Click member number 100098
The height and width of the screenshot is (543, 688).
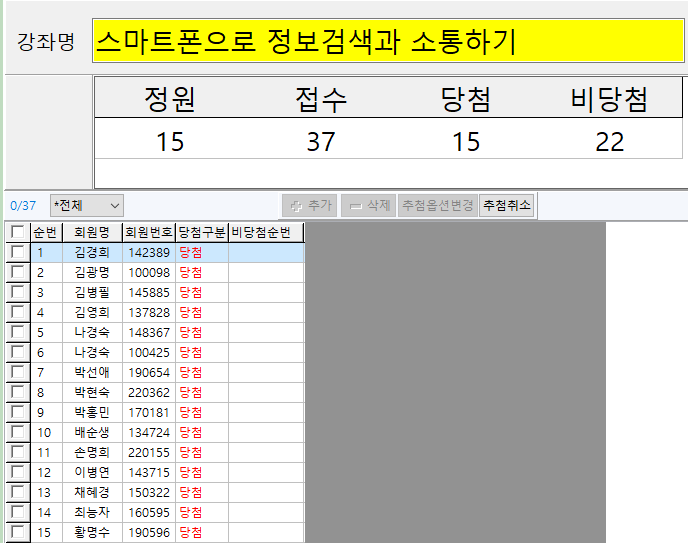[149, 272]
